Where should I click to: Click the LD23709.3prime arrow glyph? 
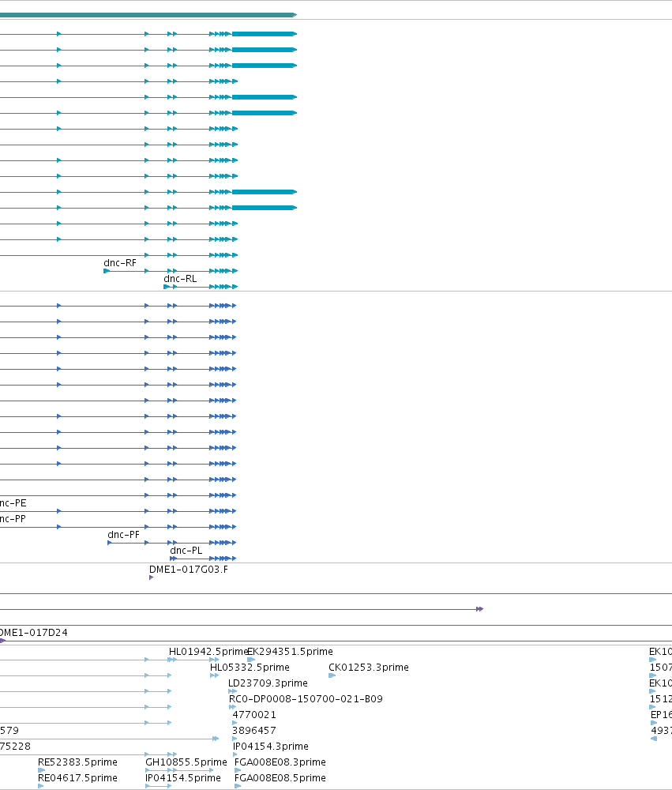(232, 691)
